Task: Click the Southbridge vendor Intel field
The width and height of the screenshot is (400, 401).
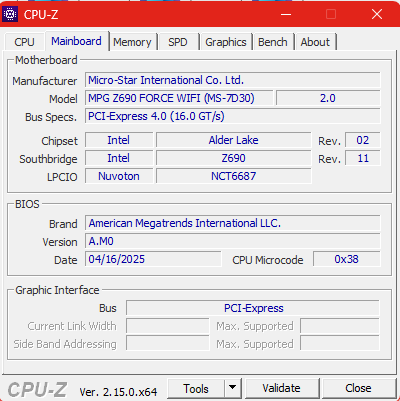Action: 119,158
